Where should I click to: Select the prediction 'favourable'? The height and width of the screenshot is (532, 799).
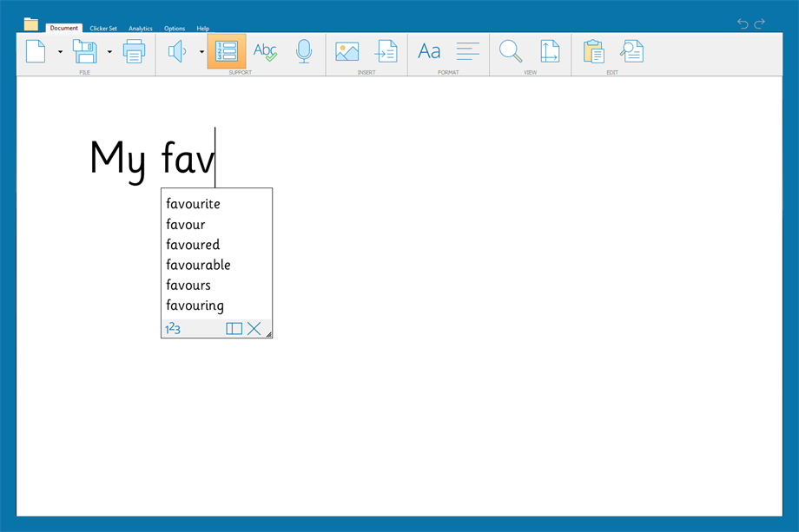tap(198, 265)
